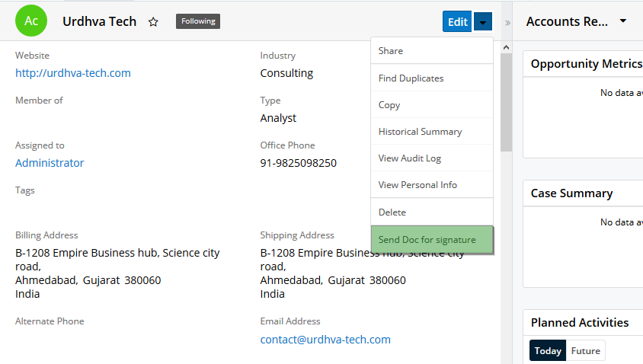
Task: Switch to Today tab in Planned Activities
Action: pyautogui.click(x=548, y=350)
